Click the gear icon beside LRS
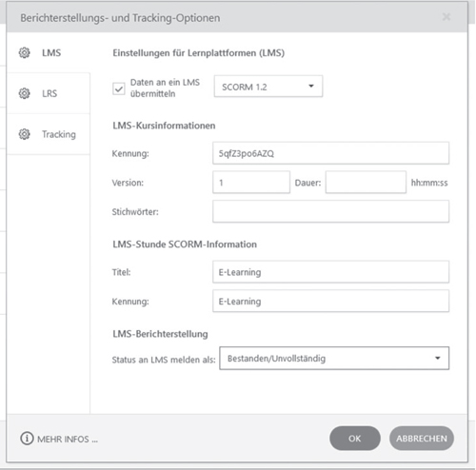Viewport: 476px width, 470px height. (25, 93)
